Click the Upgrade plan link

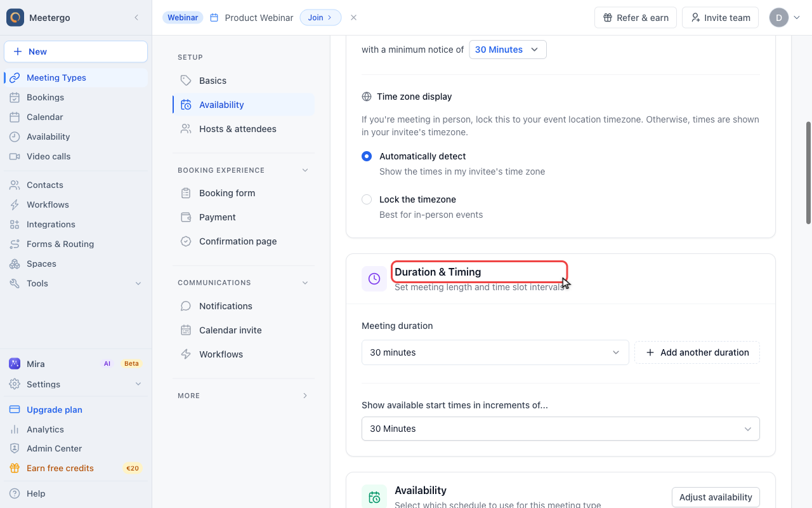click(x=55, y=410)
